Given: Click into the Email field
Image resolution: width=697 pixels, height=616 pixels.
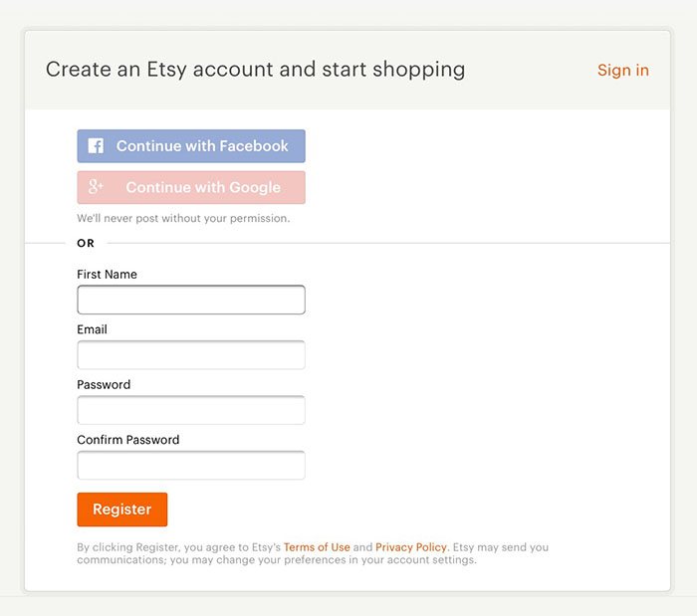Looking at the screenshot, I should tap(191, 355).
